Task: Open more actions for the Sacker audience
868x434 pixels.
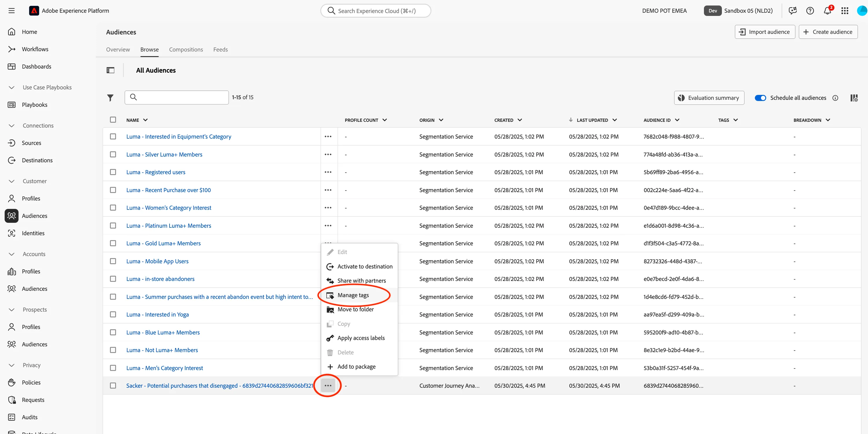Action: [328, 385]
